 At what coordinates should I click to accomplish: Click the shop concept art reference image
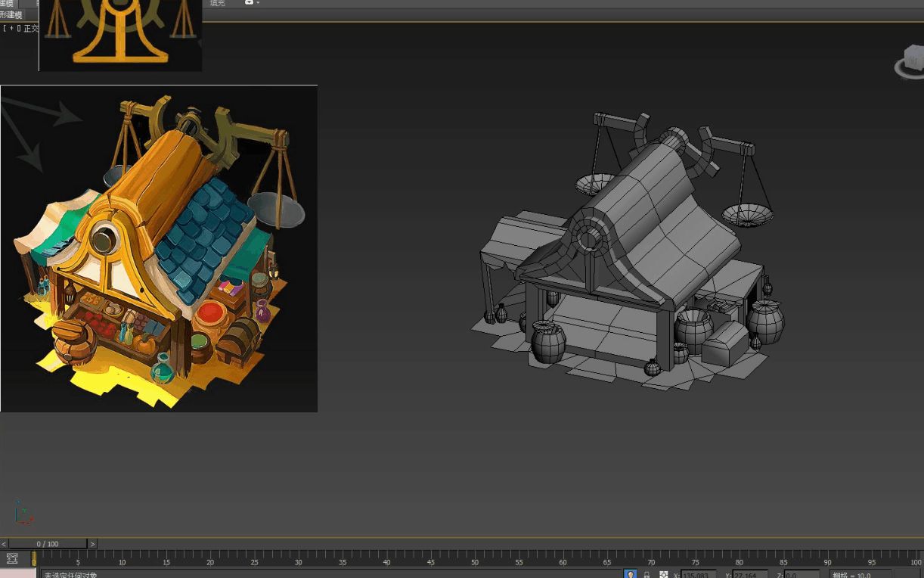click(159, 247)
